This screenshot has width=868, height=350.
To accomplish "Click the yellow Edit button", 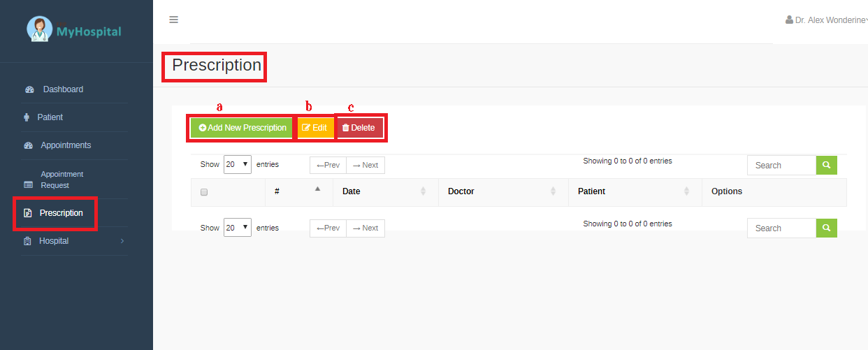I will tap(314, 128).
